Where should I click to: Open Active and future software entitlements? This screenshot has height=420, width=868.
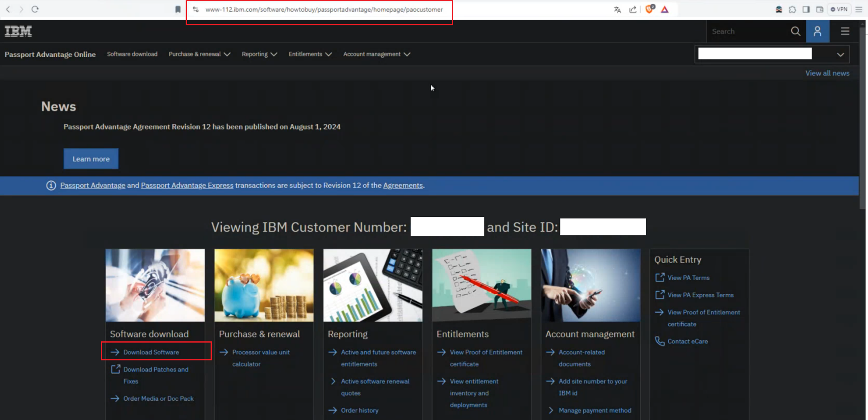point(378,358)
